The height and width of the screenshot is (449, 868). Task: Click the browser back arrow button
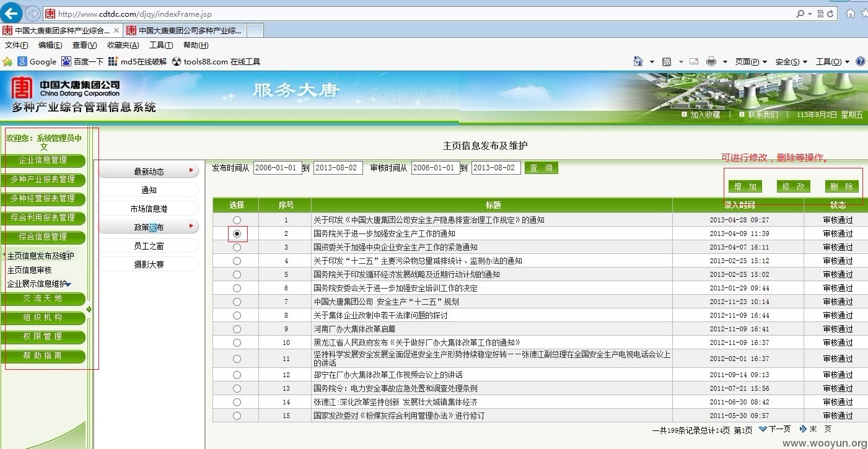[11, 13]
